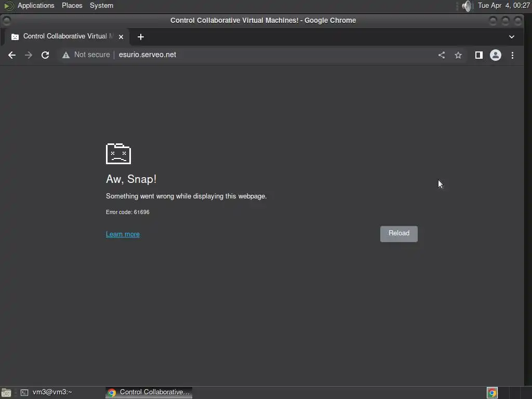Expand the tab search dropdown chevron
The image size is (532, 399).
(x=512, y=37)
